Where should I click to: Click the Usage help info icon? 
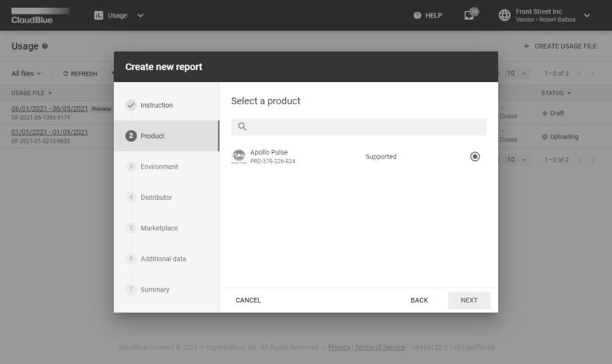45,46
